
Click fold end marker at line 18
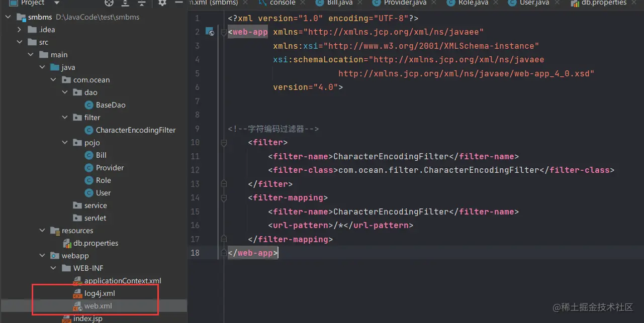pyautogui.click(x=224, y=253)
